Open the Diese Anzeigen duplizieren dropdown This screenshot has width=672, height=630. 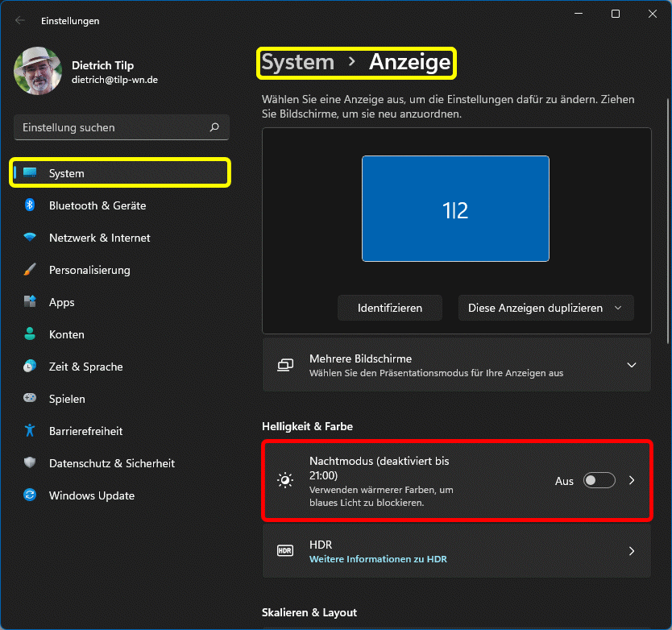(x=545, y=308)
